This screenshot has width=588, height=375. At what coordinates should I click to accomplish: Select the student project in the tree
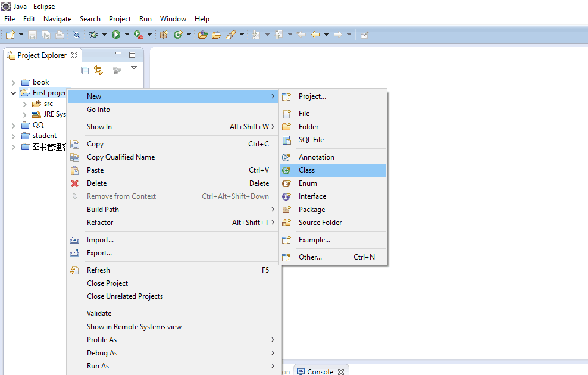pyautogui.click(x=45, y=136)
